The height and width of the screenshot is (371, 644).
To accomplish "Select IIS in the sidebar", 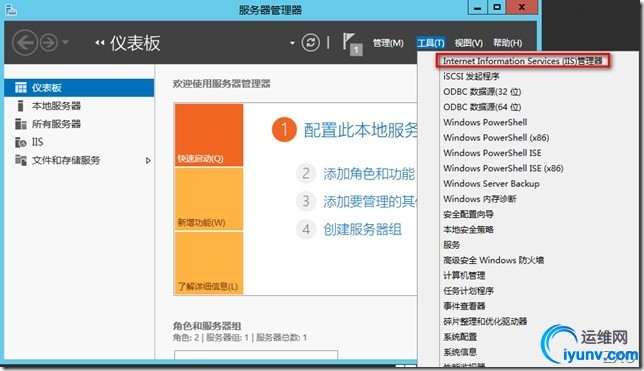I will tap(79, 142).
